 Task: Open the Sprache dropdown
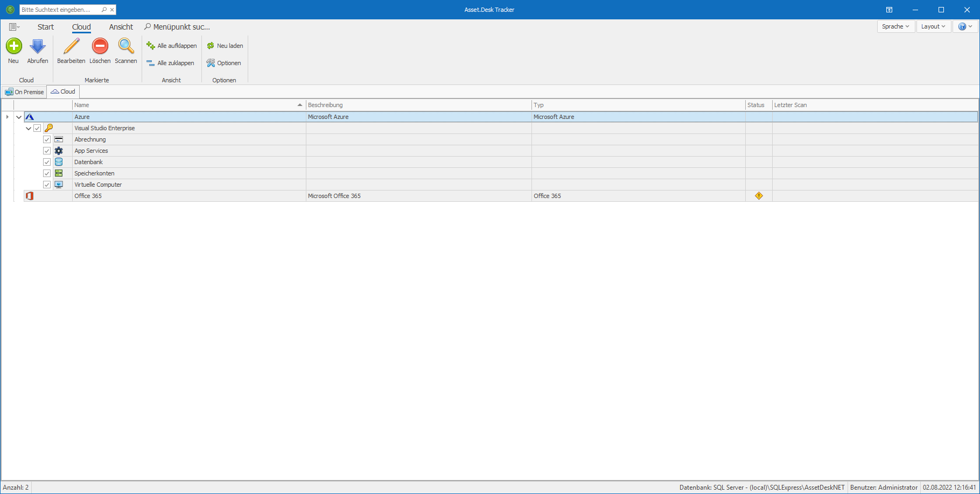pos(895,26)
